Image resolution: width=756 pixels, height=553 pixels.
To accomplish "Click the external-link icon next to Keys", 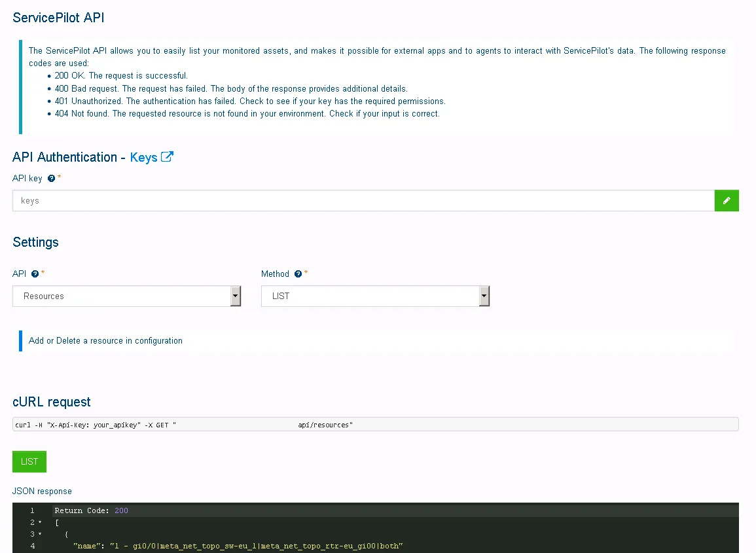I will tap(167, 156).
